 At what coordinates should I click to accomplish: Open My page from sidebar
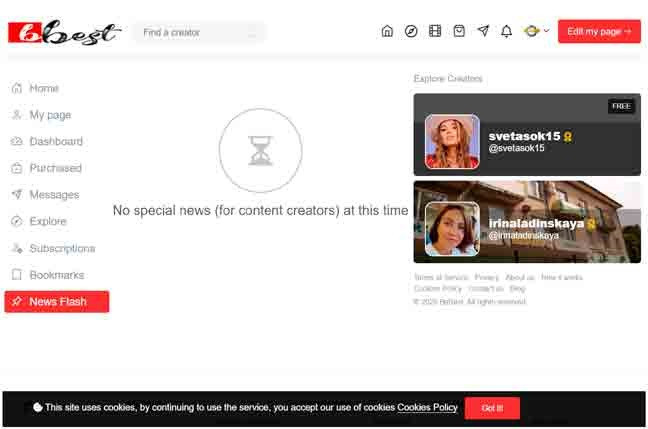[x=49, y=115]
